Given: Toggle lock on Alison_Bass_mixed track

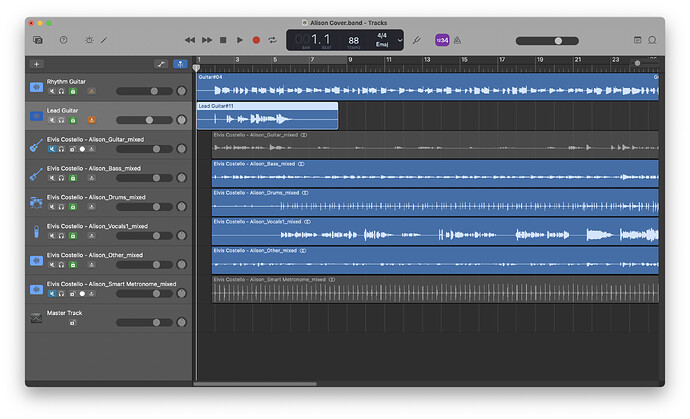Looking at the screenshot, I should click(x=73, y=178).
